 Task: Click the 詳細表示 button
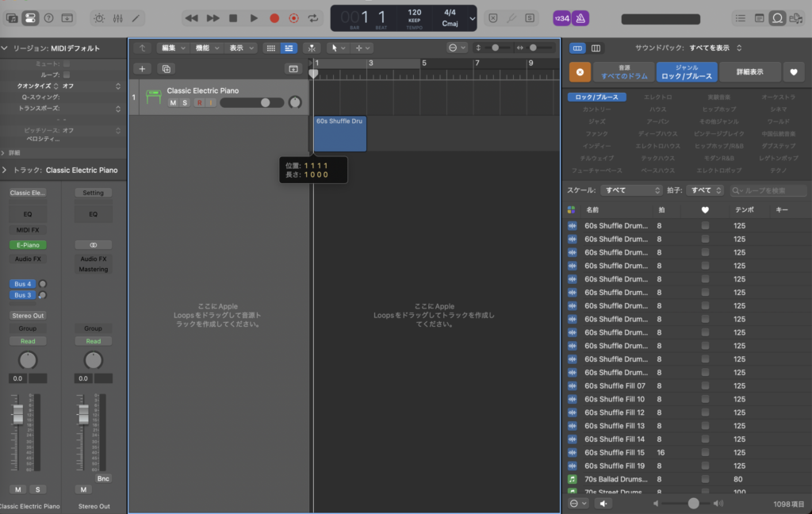point(750,71)
